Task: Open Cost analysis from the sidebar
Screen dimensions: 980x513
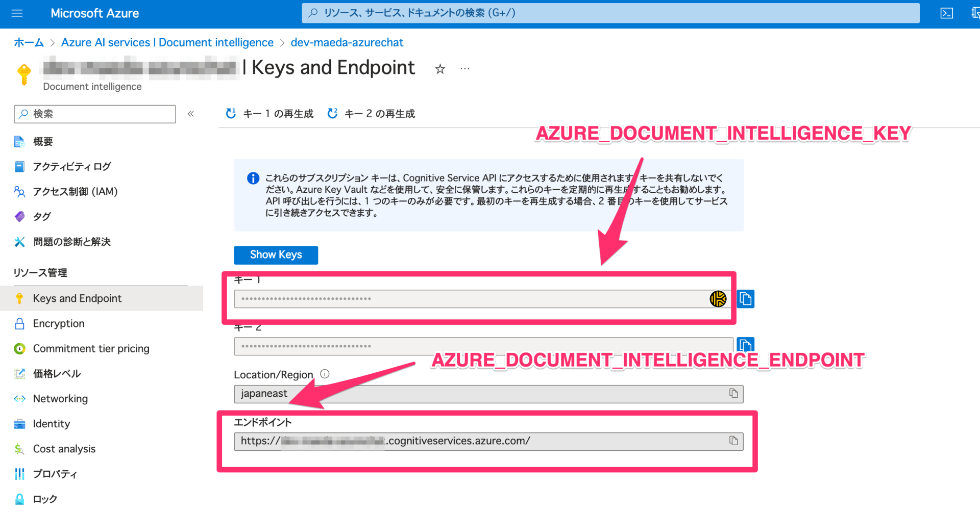Action: point(64,449)
